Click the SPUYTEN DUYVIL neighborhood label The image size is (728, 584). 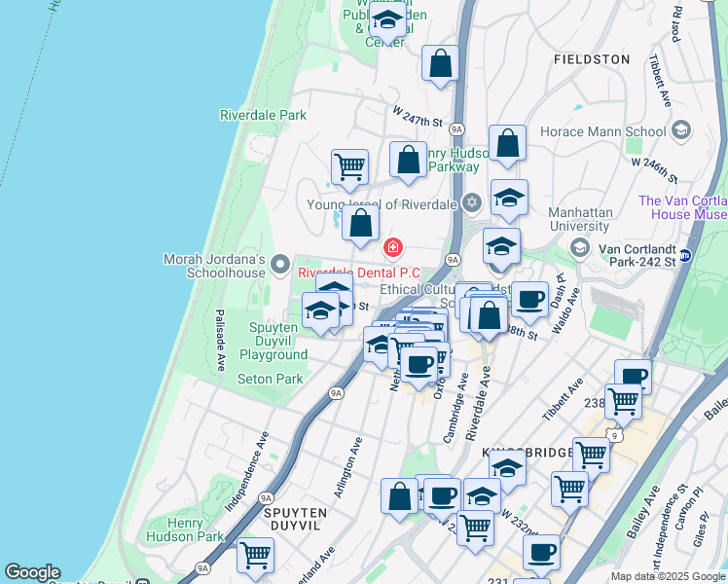[295, 520]
